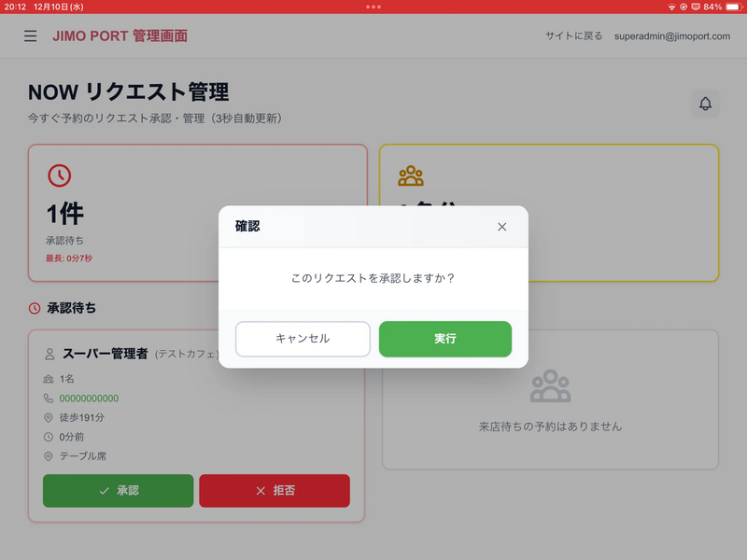Open the hamburger navigation menu
This screenshot has height=560, width=747.
click(31, 35)
